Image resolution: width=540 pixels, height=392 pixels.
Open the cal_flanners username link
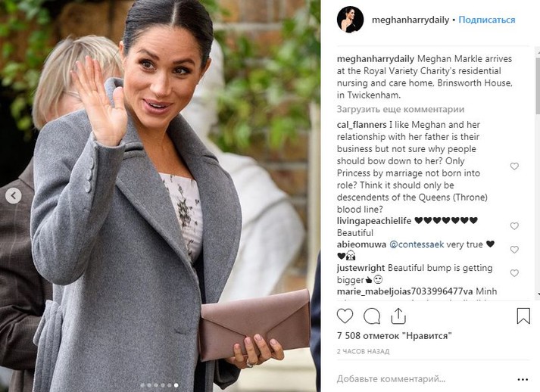click(x=361, y=125)
